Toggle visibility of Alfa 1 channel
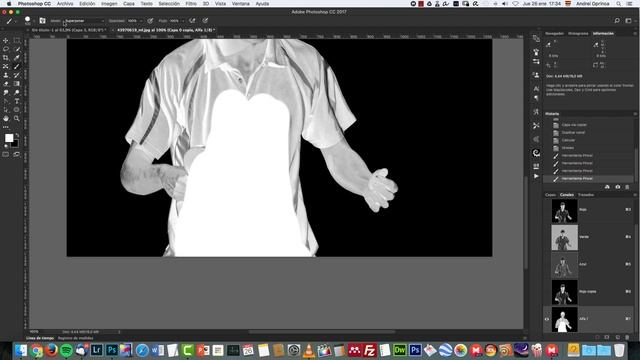The height and width of the screenshot is (360, 640). (547, 319)
